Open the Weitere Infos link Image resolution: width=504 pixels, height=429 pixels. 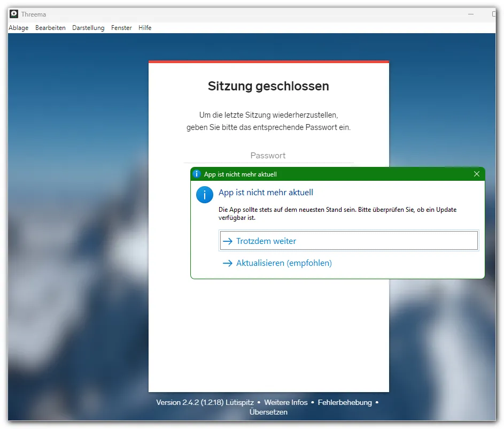(x=286, y=402)
